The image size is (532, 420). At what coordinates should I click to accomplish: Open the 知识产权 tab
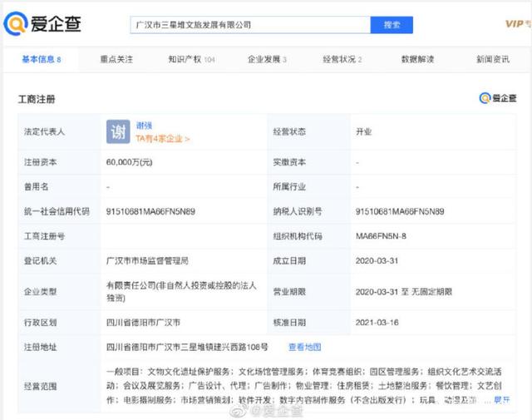pos(192,59)
